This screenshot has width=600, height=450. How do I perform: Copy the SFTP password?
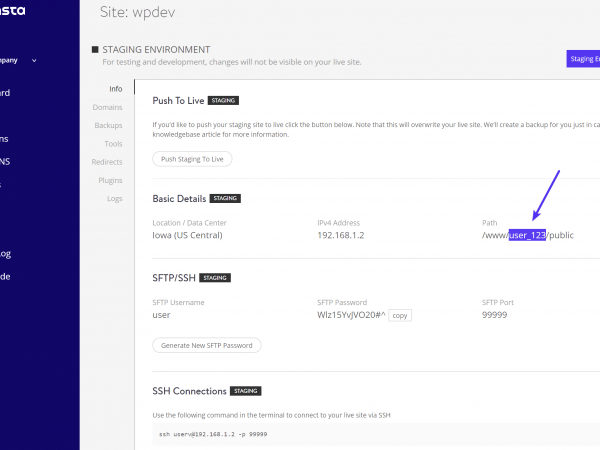[x=400, y=314]
